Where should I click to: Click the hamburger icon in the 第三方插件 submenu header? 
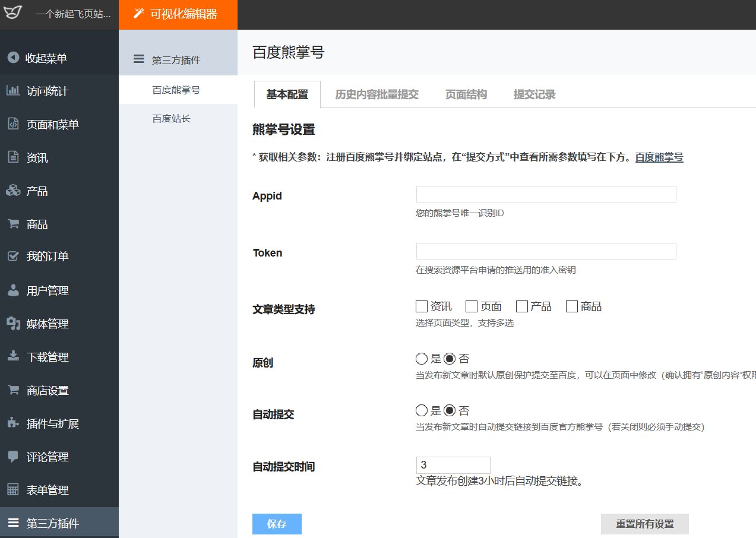point(138,59)
